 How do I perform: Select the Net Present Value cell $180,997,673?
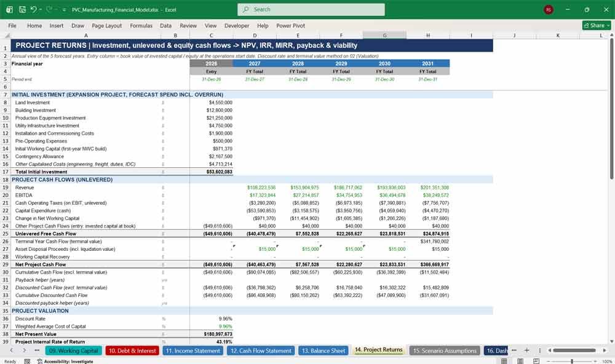[212, 334]
